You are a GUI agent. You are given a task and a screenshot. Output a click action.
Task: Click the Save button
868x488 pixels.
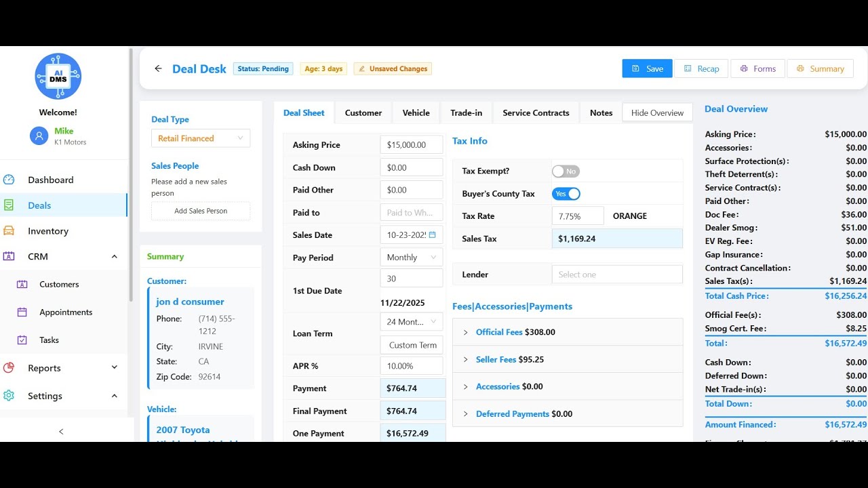pyautogui.click(x=648, y=68)
